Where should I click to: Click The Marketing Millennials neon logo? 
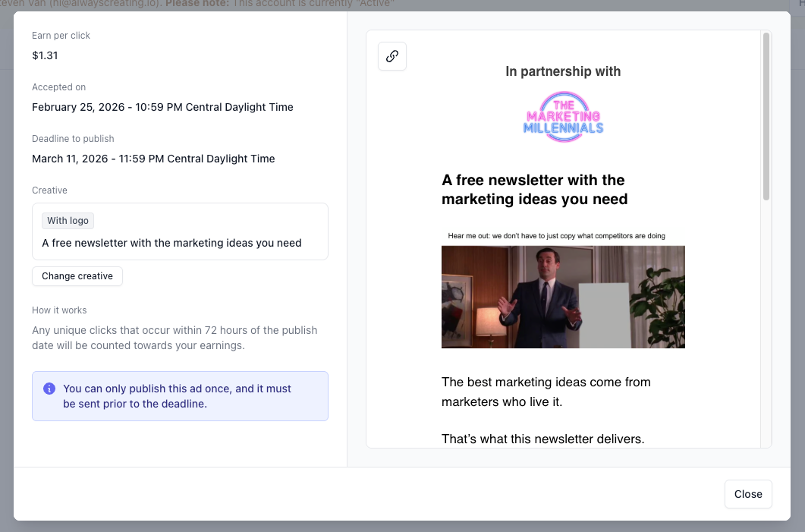[563, 116]
